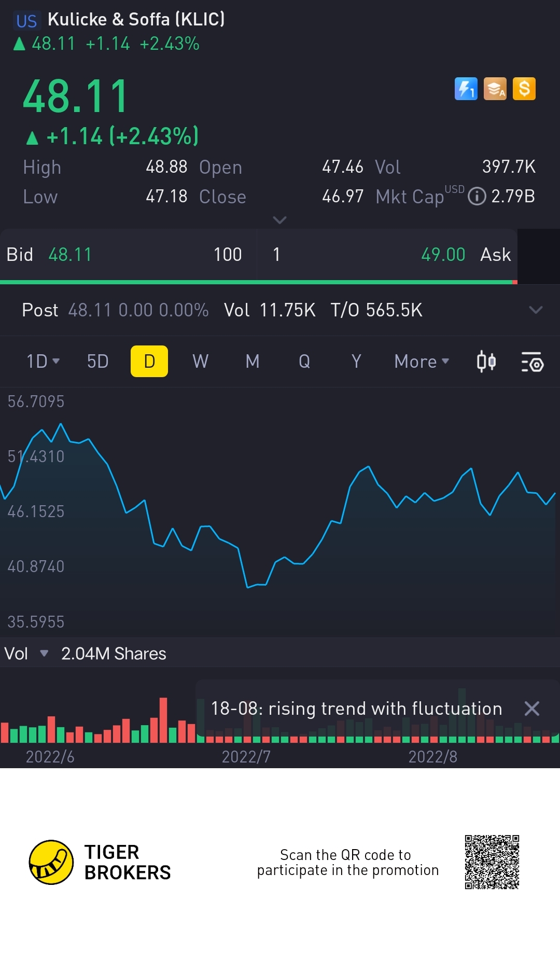Expand more quote details chevron
Viewport: 560px width, 957px height.
[279, 220]
